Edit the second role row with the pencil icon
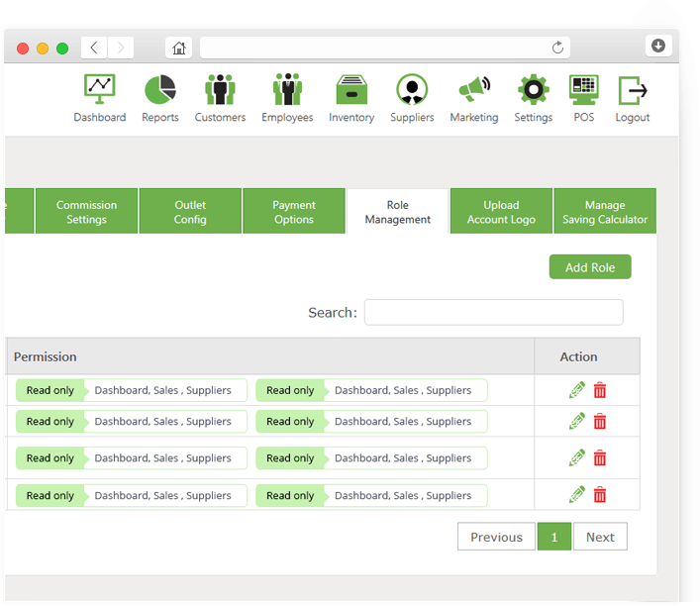This screenshot has height=606, width=700. tap(577, 421)
